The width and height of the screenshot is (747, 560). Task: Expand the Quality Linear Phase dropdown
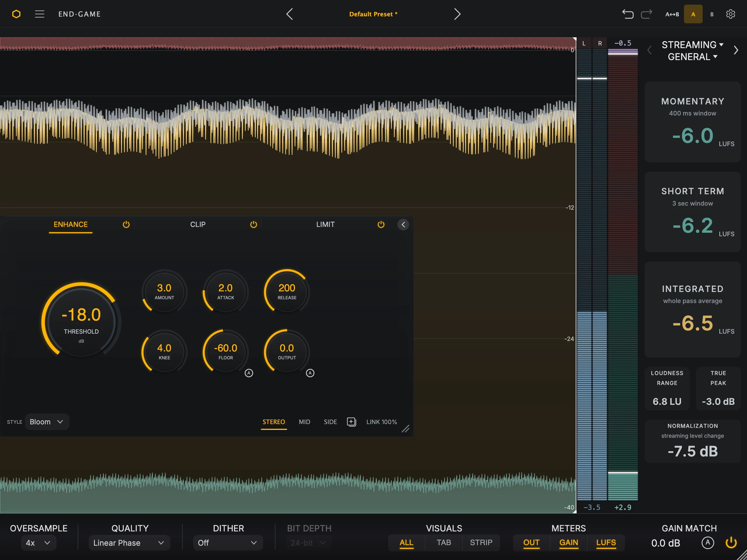129,543
